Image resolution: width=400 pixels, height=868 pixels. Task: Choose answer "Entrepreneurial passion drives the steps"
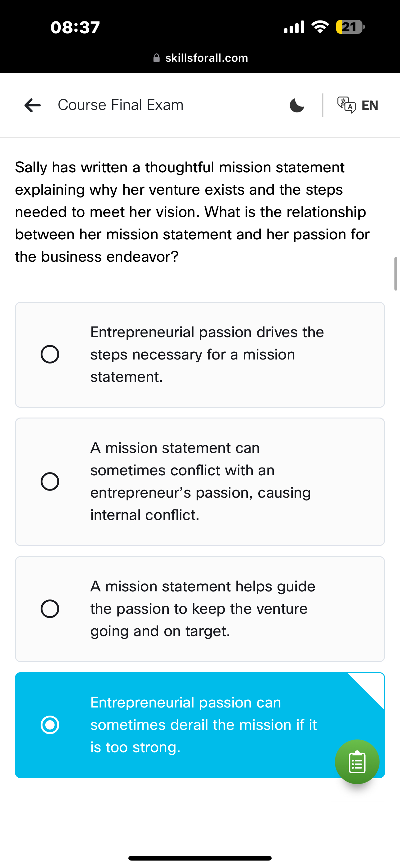tap(207, 355)
